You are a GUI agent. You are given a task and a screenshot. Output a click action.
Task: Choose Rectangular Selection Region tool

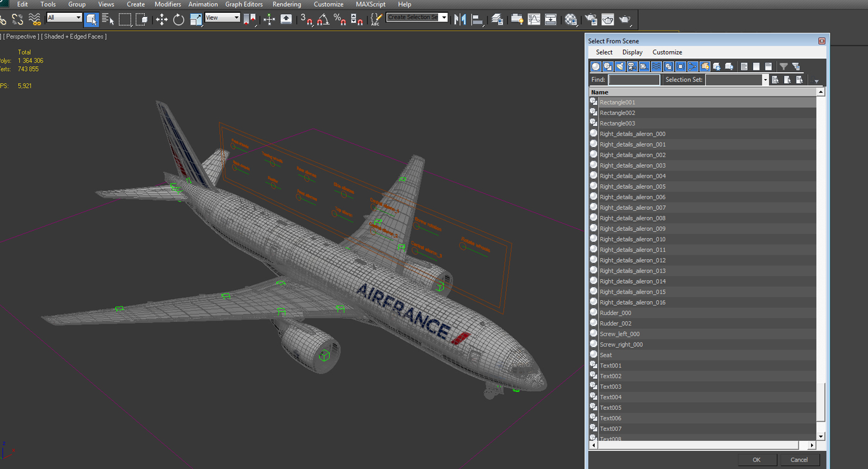click(125, 19)
